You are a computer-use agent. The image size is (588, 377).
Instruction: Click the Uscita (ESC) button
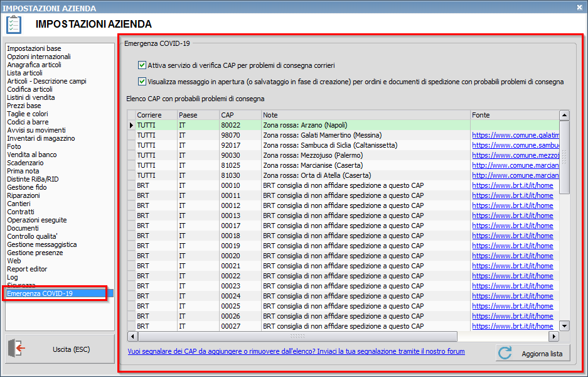coord(60,349)
